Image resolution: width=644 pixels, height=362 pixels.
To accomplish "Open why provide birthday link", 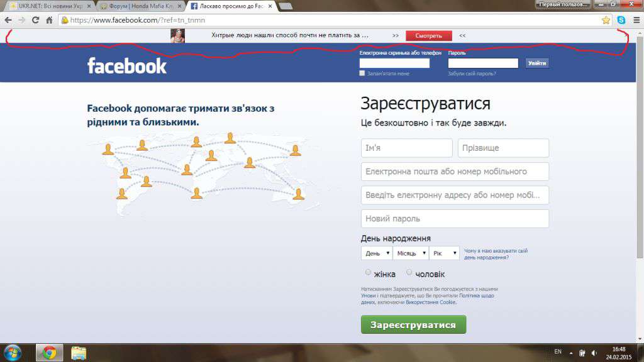I will [x=496, y=254].
